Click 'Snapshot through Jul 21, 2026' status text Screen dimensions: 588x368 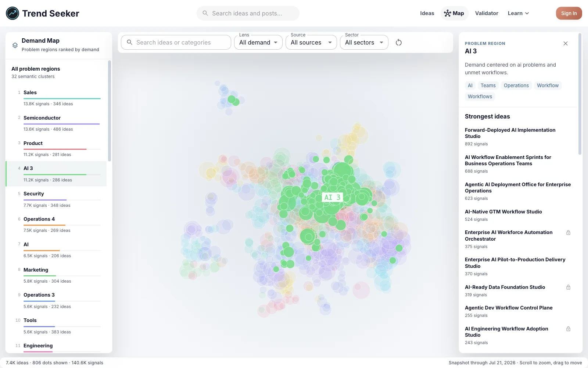pos(482,363)
